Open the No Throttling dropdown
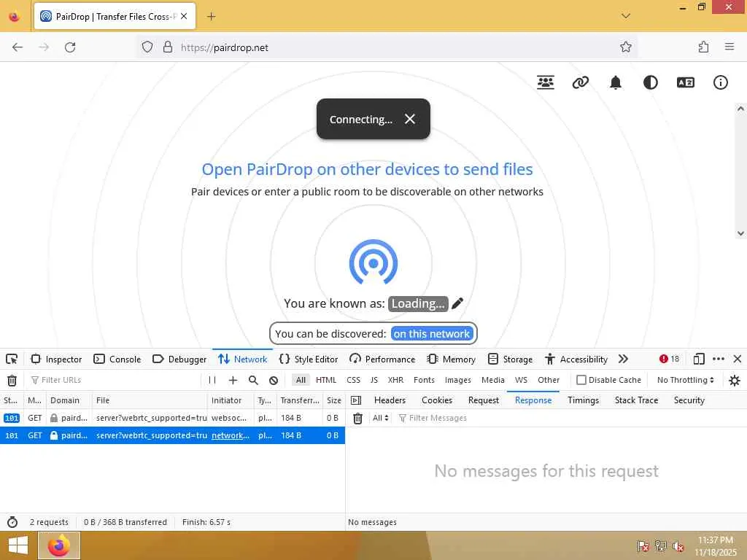The height and width of the screenshot is (560, 747). click(685, 380)
